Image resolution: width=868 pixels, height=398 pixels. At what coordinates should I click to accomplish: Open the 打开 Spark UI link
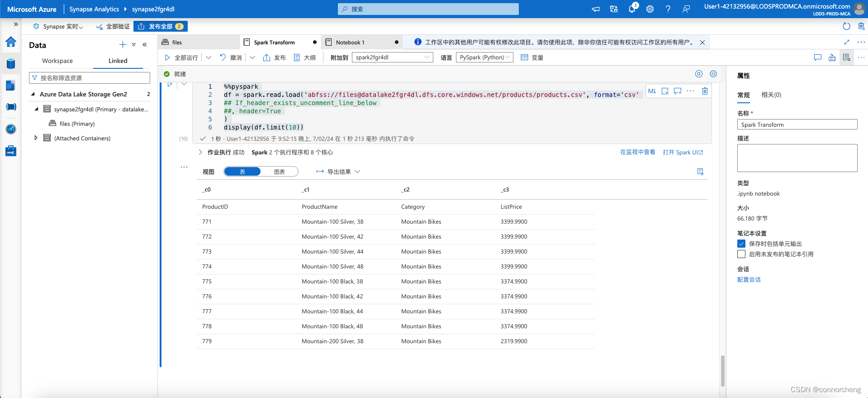(x=683, y=152)
